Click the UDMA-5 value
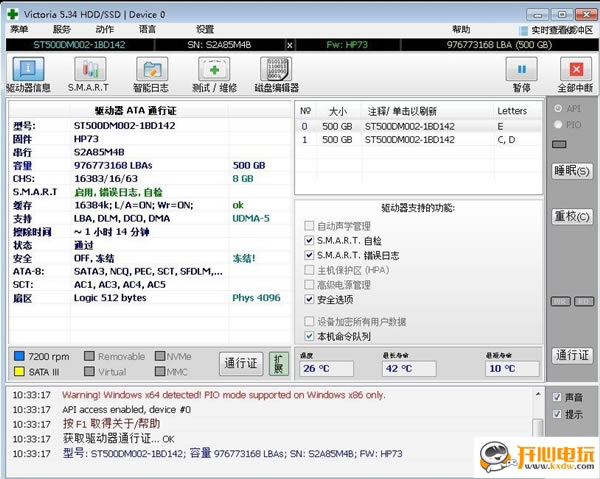The width and height of the screenshot is (600, 479). pos(251,218)
